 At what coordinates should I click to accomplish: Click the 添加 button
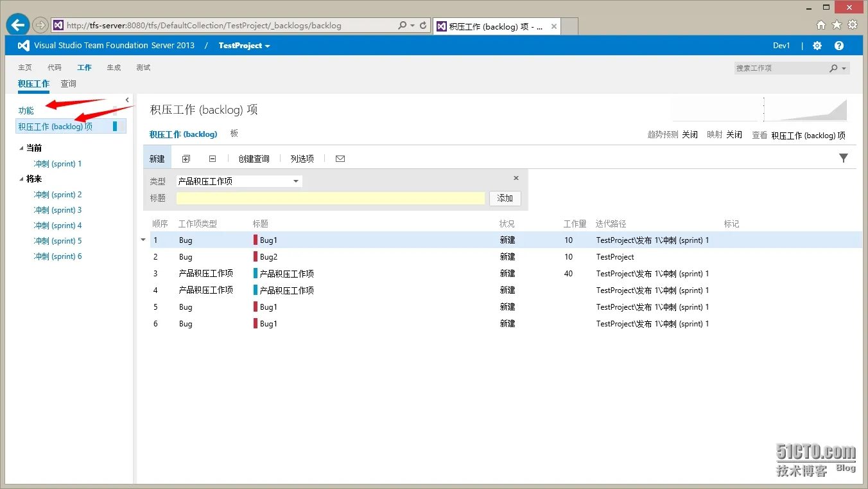[505, 199]
